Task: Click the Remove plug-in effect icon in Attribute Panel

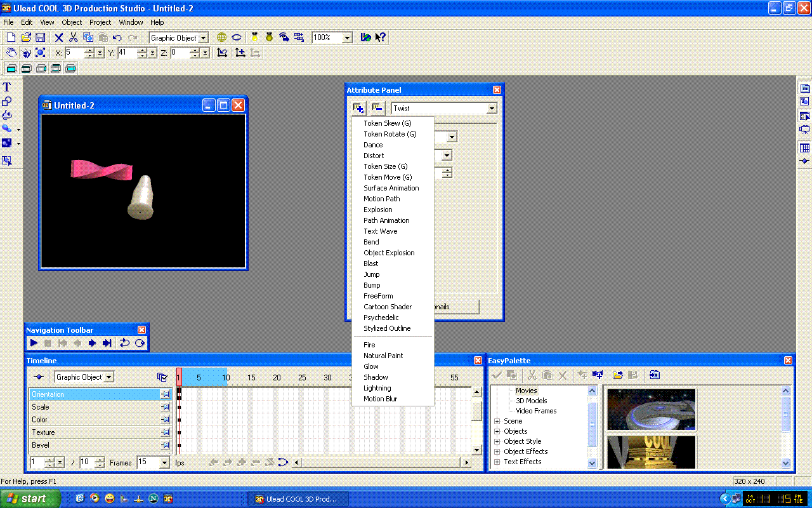Action: [377, 108]
